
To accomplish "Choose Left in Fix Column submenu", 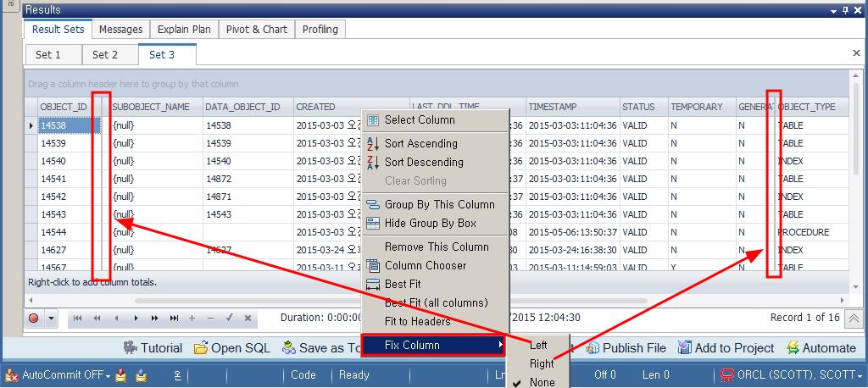I will point(538,345).
